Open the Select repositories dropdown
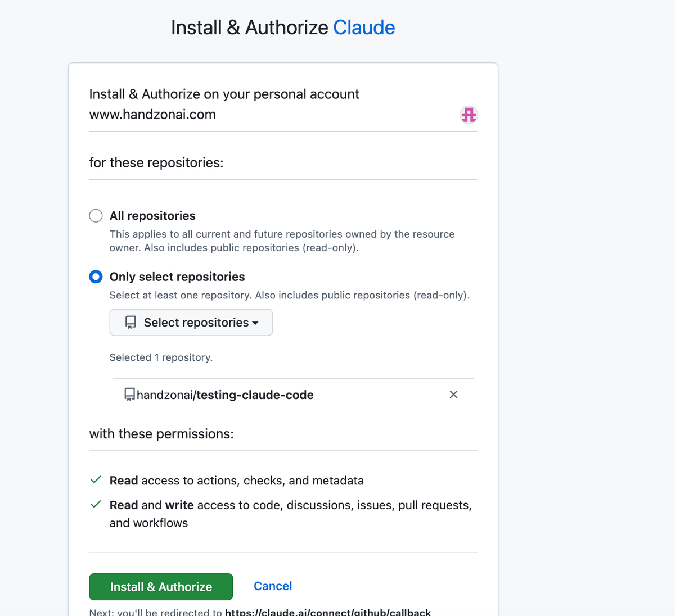Screen dimensions: 675x616 [x=191, y=322]
